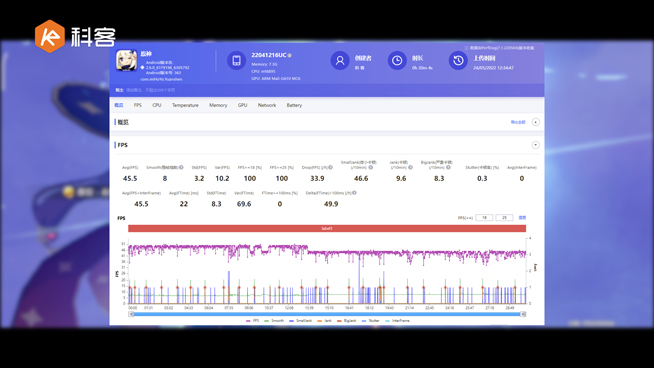Click the FPS threshold field showing 18
Screen dimensions: 654x368
[x=484, y=218]
